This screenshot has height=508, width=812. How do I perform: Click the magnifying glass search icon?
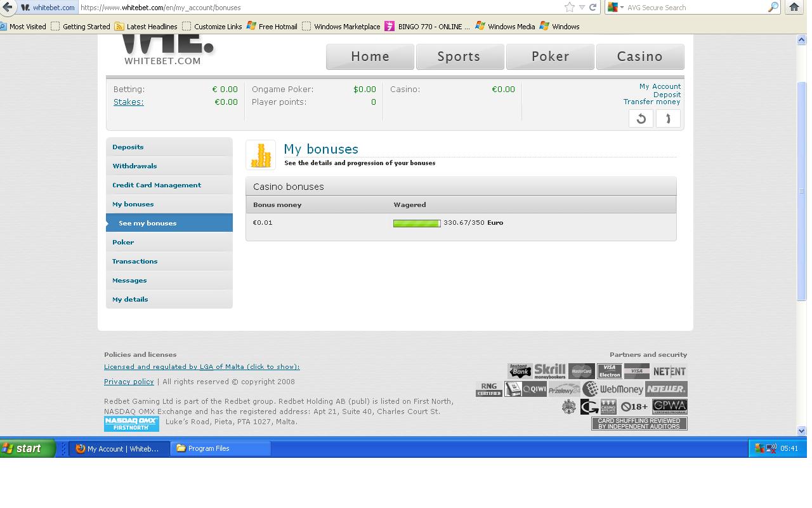tap(773, 8)
